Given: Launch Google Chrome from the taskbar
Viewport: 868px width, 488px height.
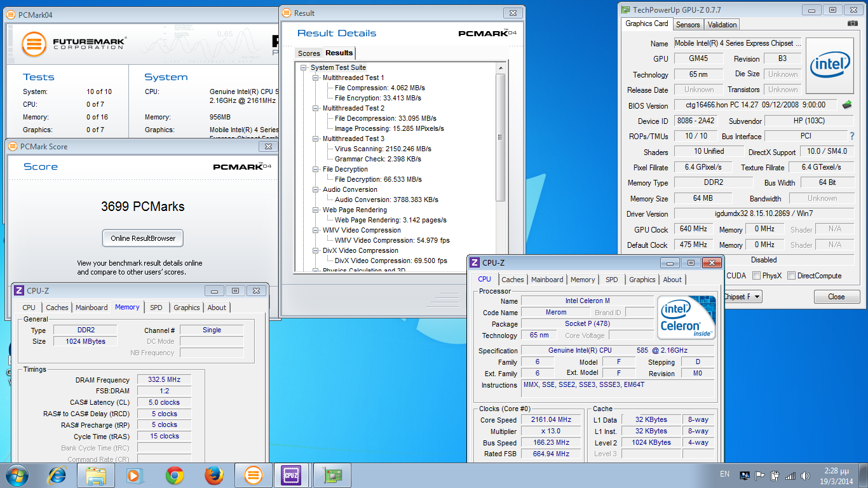Looking at the screenshot, I should (175, 475).
